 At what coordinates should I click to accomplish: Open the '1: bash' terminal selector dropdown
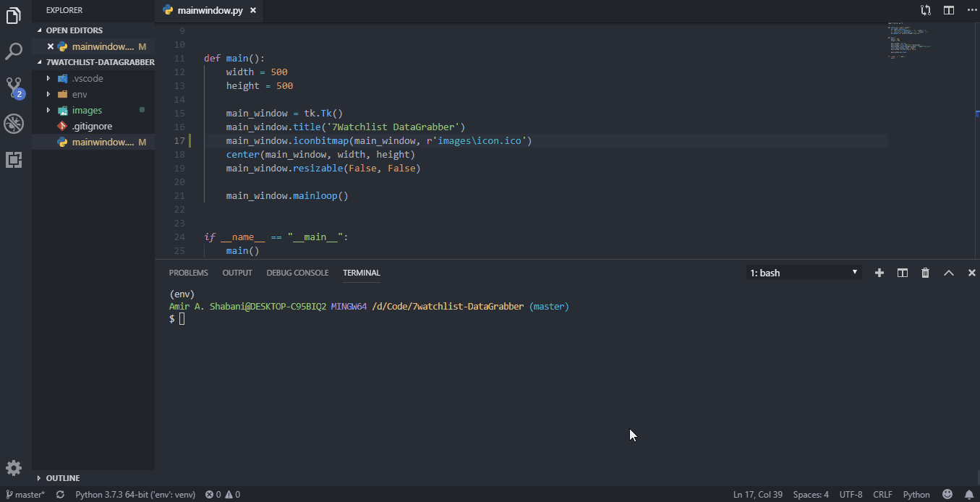click(803, 273)
